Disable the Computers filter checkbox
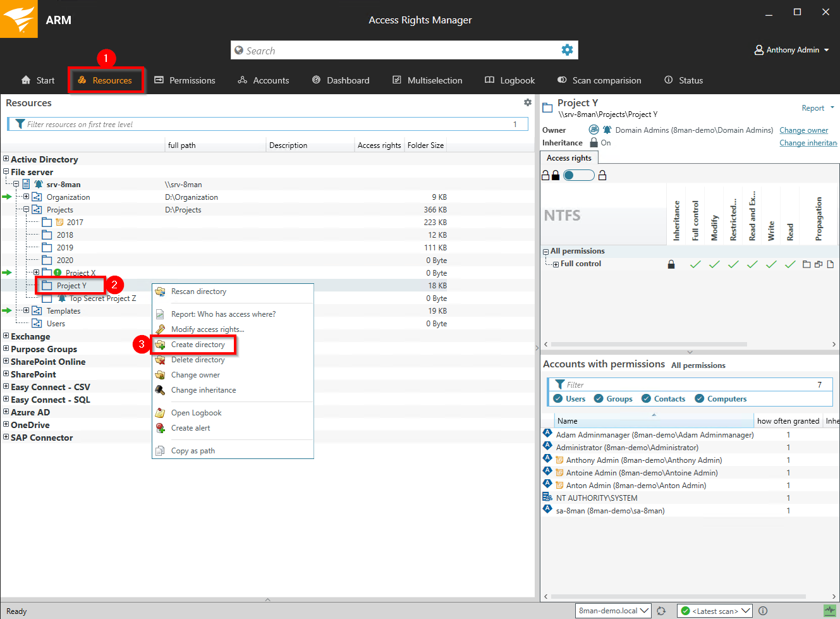Viewport: 840px width, 619px height. coord(700,399)
